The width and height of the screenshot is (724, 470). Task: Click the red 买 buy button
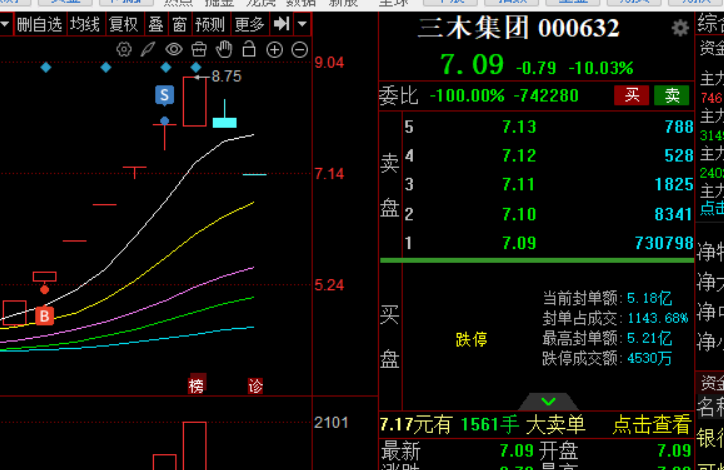pyautogui.click(x=632, y=96)
